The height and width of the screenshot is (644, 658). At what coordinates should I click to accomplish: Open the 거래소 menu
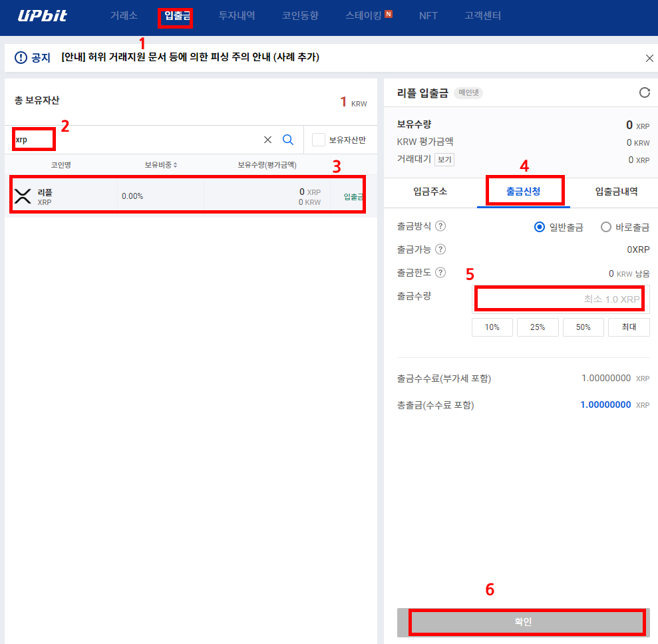(x=124, y=15)
